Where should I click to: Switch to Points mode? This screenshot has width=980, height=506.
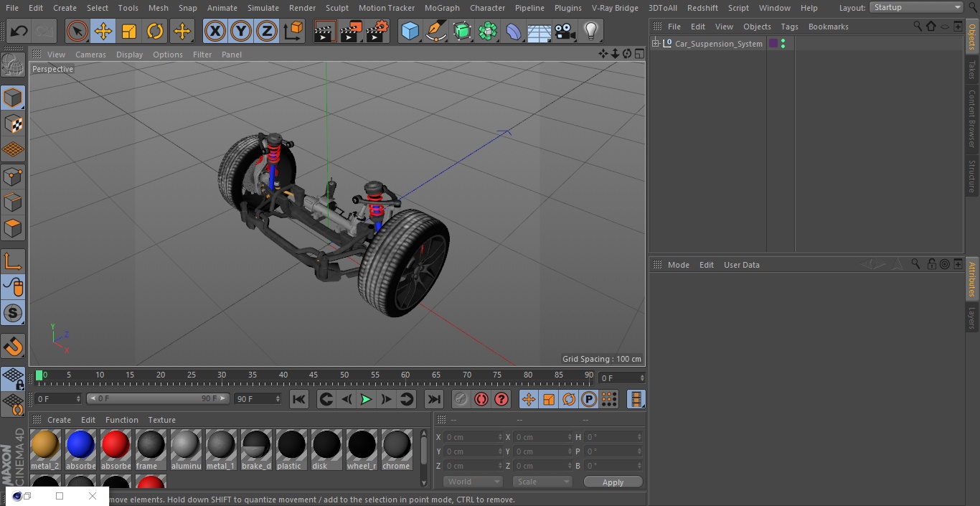(13, 176)
